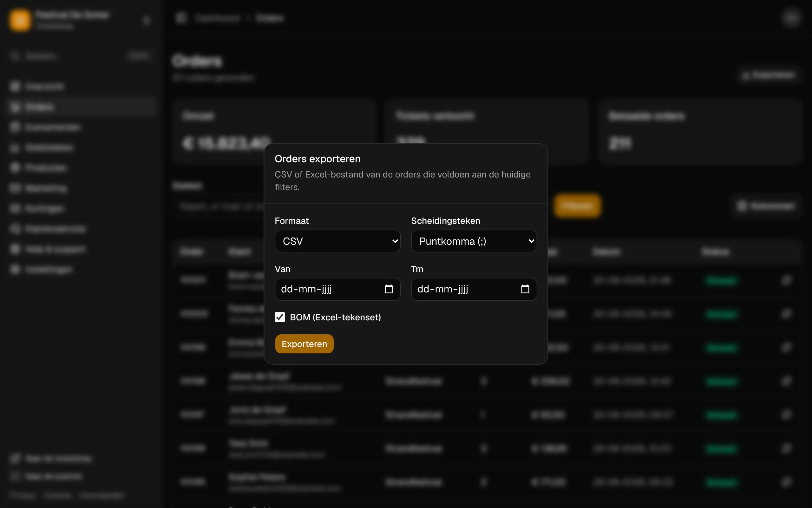Viewport: 812px width, 508px height.
Task: Open the Formaat dropdown set to CSV
Action: [x=337, y=241]
